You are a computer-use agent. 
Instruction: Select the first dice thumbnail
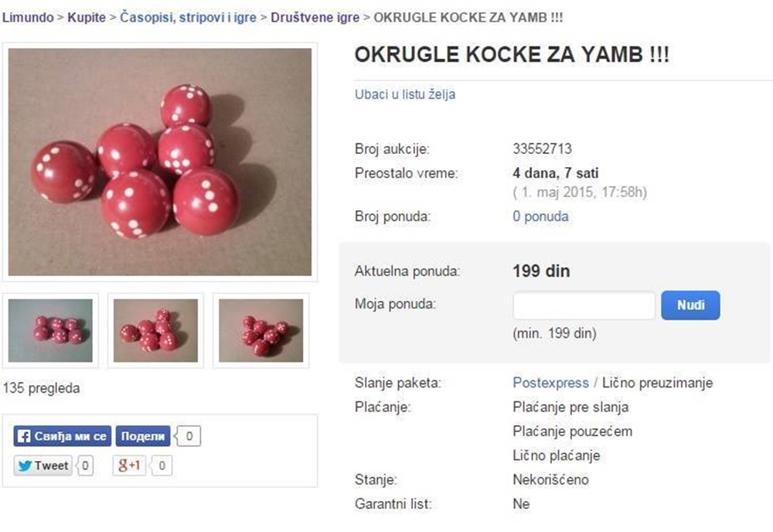[x=50, y=330]
